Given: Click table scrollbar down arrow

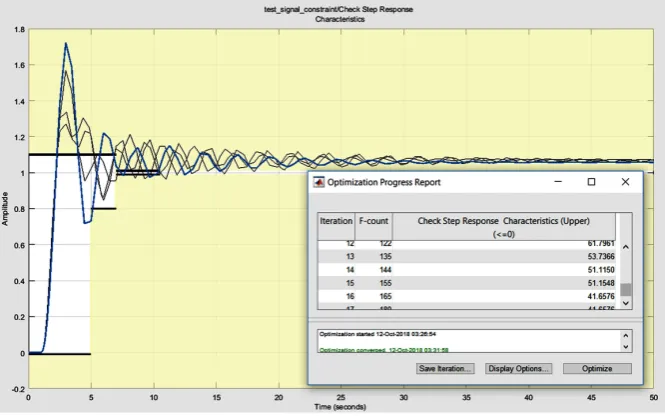Looking at the screenshot, I should [x=626, y=303].
